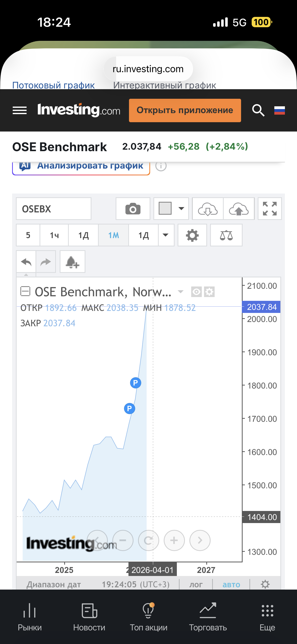
Task: Open site search magnifier icon
Action: 258,110
